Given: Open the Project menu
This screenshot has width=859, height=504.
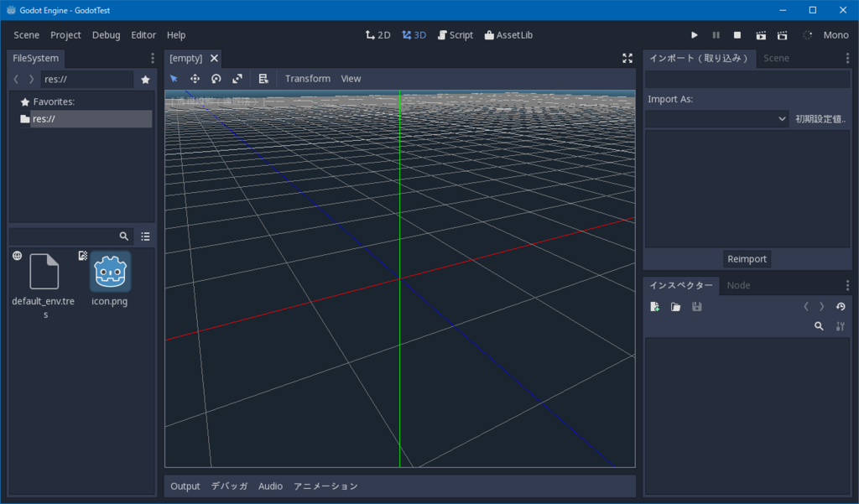Looking at the screenshot, I should 65,35.
